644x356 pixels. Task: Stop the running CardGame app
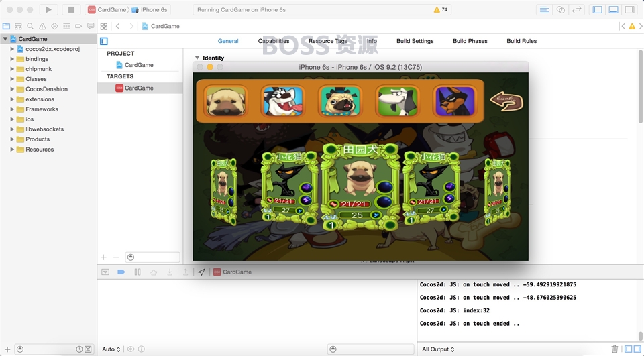[x=71, y=9]
